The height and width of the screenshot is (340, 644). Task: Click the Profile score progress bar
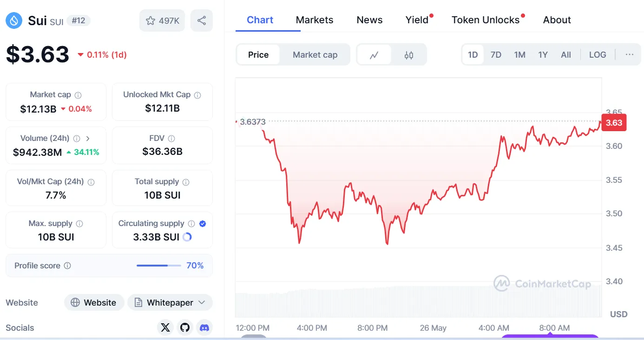tap(158, 266)
